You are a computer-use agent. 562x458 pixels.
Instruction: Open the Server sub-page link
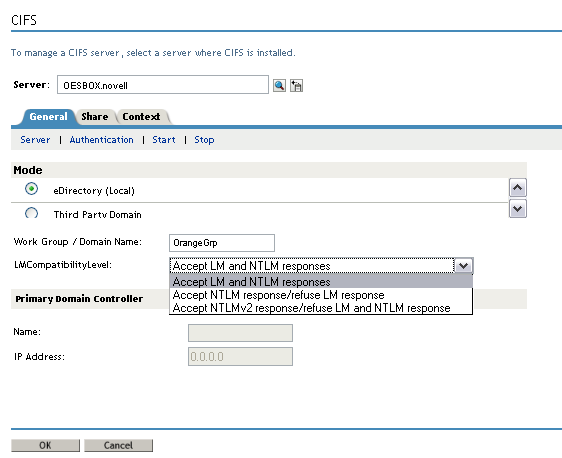tap(35, 140)
